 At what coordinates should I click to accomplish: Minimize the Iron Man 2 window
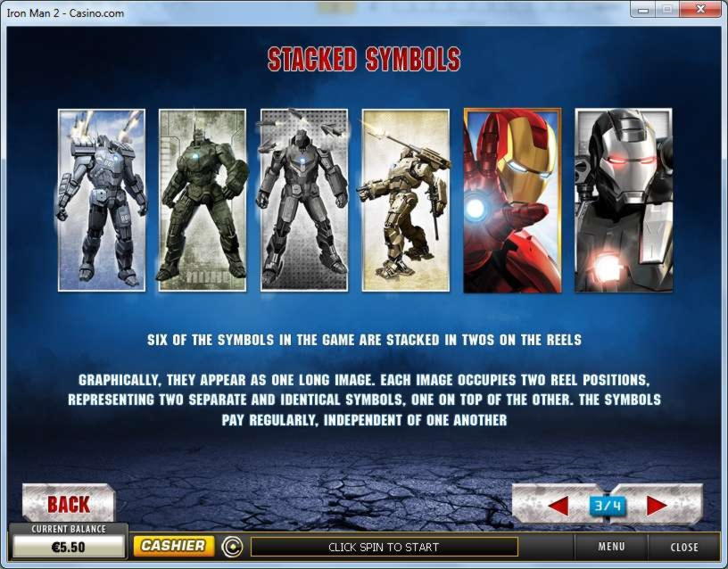coord(643,10)
